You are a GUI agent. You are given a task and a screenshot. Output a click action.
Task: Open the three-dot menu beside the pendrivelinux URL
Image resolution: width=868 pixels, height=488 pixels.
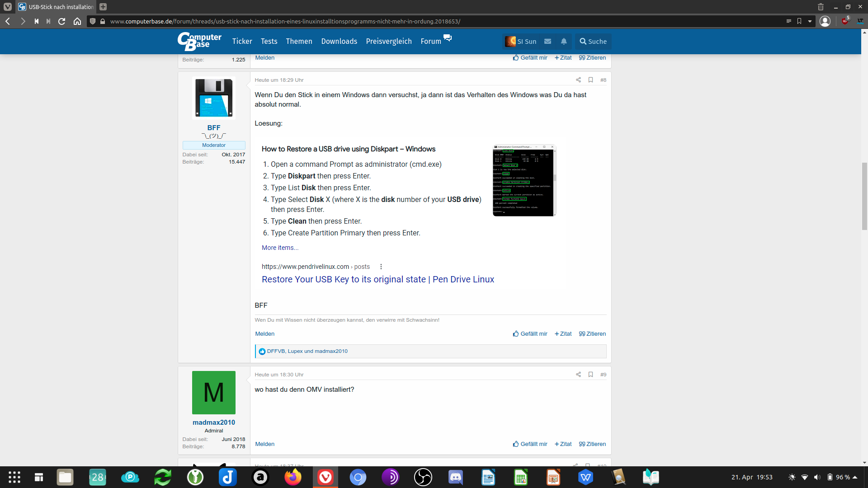pyautogui.click(x=381, y=267)
